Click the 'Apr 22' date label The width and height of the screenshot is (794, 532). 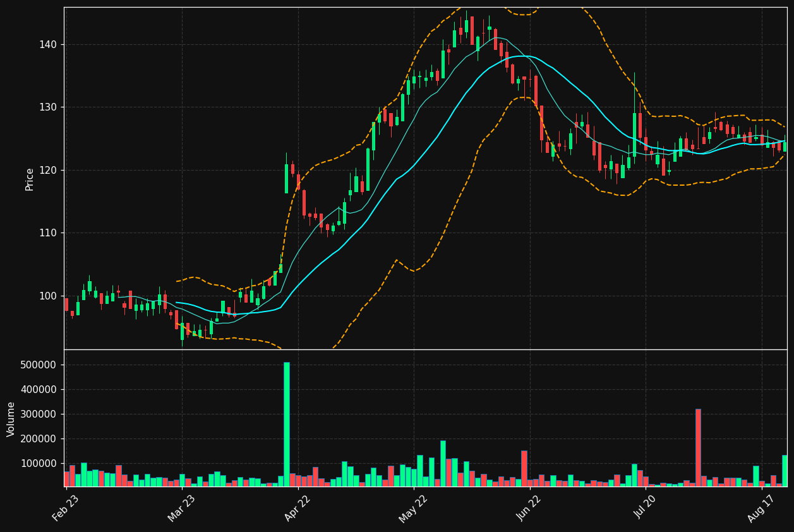(298, 508)
